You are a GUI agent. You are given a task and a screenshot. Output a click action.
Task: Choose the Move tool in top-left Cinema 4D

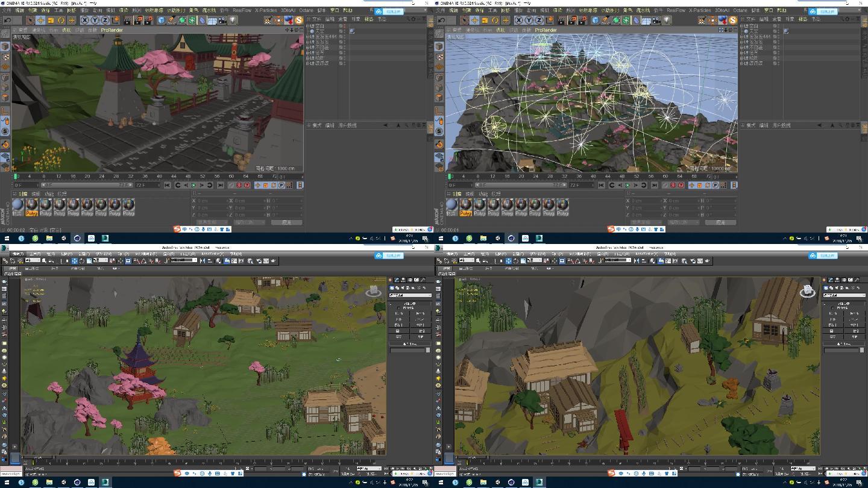[40, 20]
